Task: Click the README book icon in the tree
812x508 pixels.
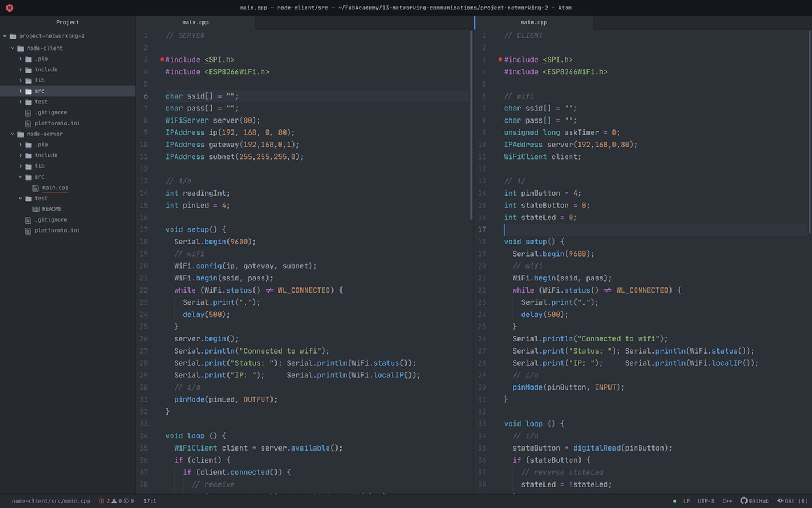Action: coord(36,209)
